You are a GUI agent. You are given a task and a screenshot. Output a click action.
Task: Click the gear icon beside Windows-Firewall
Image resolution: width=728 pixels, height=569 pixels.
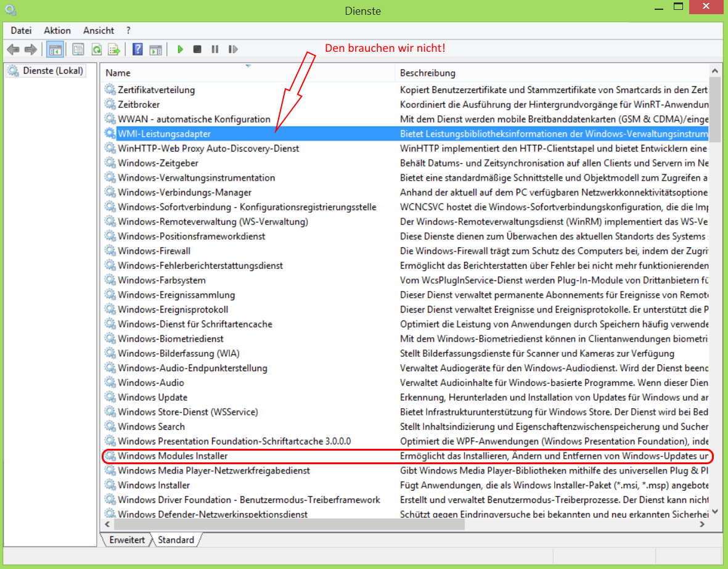(110, 251)
